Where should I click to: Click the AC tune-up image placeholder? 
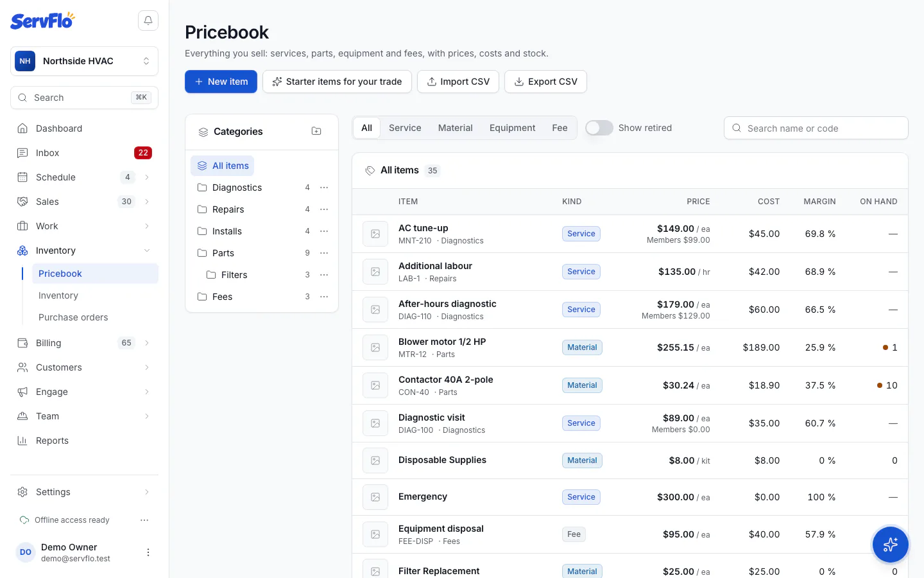pos(375,234)
